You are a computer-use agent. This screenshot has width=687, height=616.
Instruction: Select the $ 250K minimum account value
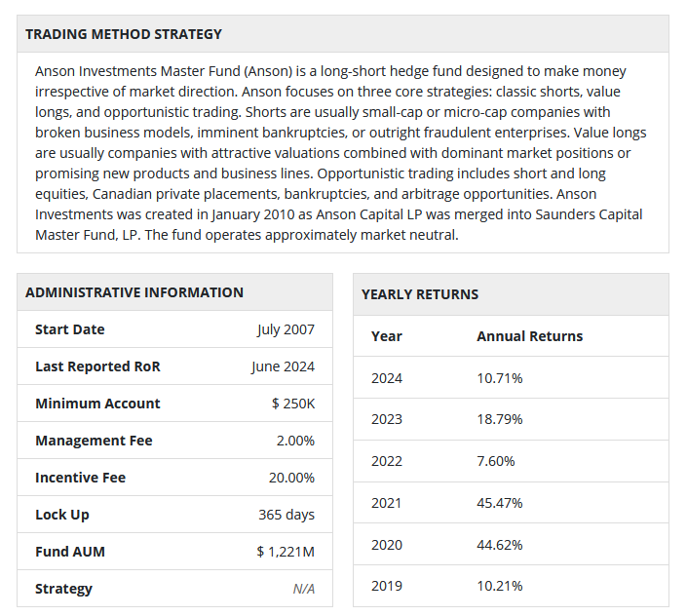[293, 404]
